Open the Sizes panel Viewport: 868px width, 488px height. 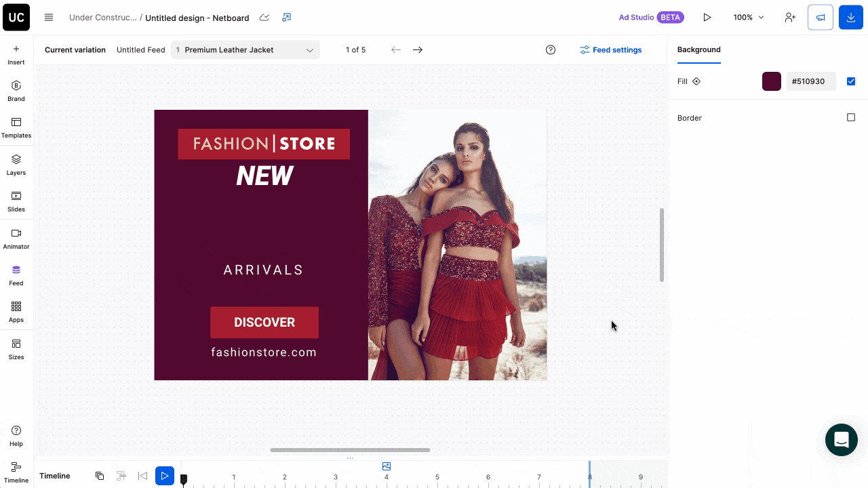tap(16, 349)
